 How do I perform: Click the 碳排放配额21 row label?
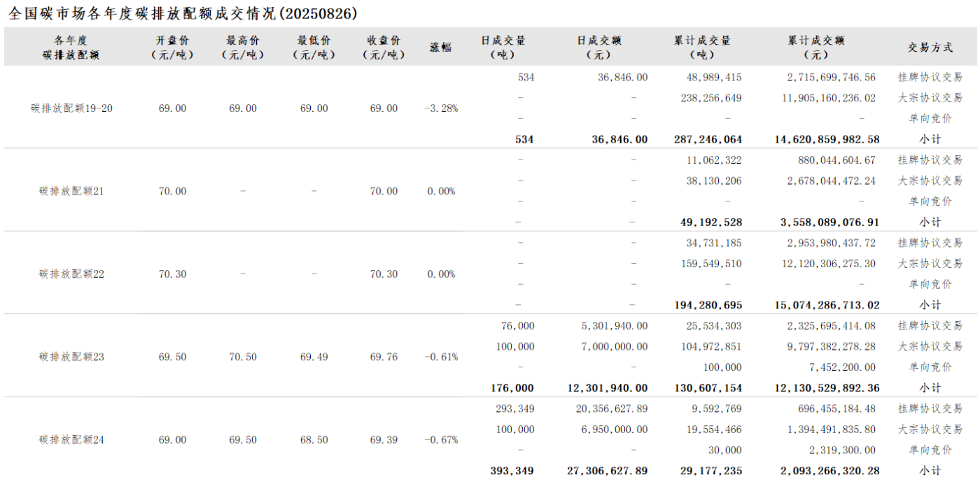pyautogui.click(x=71, y=191)
